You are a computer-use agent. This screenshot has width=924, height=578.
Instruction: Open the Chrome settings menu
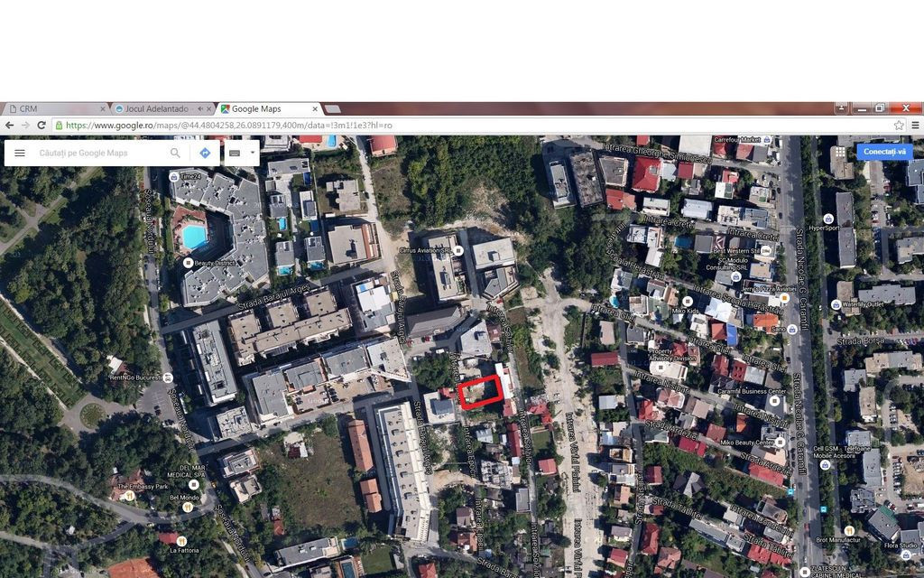pos(915,126)
